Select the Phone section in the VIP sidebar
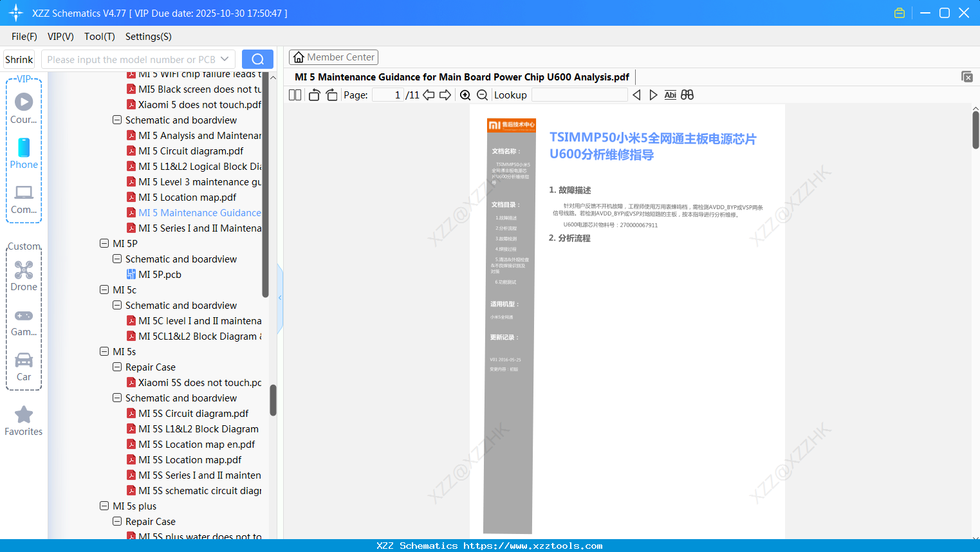The image size is (980, 552). [24, 153]
